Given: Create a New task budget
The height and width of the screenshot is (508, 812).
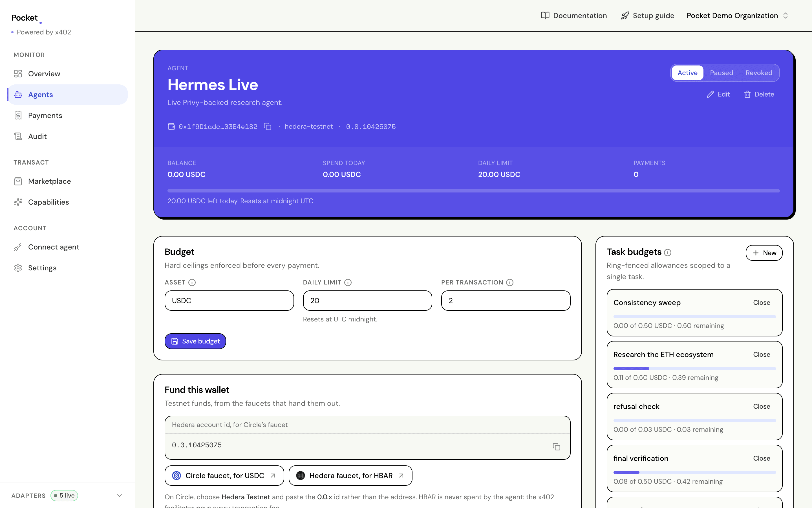Looking at the screenshot, I should [764, 253].
